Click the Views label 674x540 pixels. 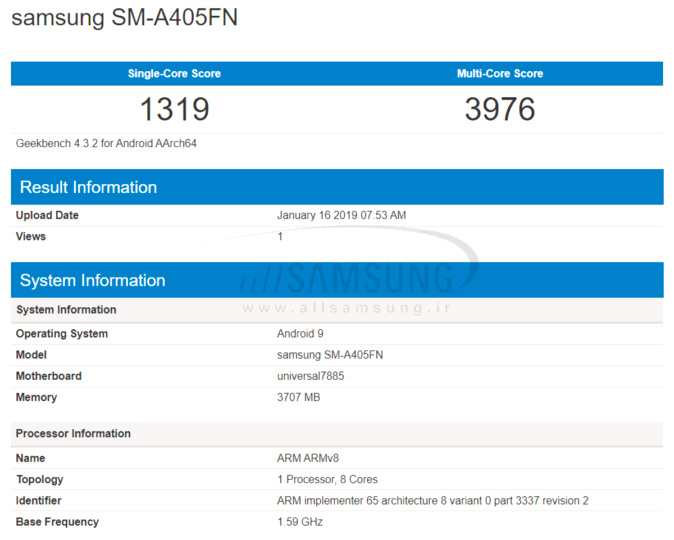tap(31, 236)
